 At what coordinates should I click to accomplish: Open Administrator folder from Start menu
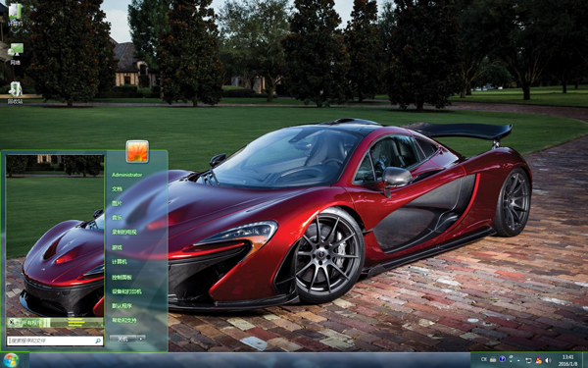[126, 175]
